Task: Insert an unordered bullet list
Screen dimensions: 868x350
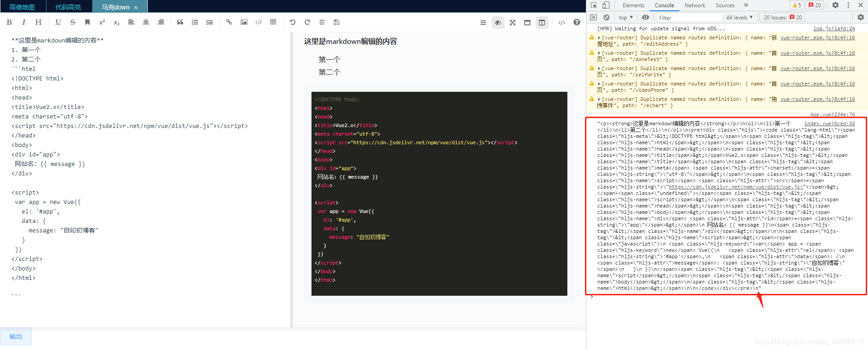Action: tap(209, 22)
